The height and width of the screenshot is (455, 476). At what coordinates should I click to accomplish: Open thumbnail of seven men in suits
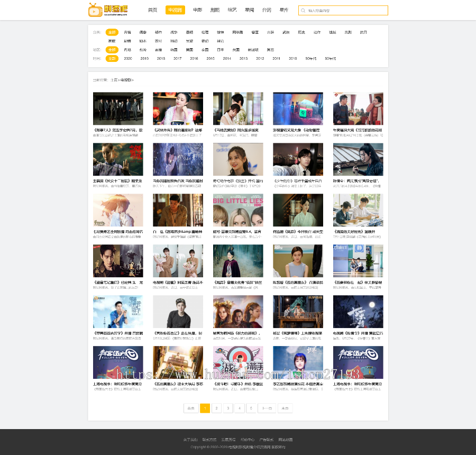pyautogui.click(x=118, y=108)
